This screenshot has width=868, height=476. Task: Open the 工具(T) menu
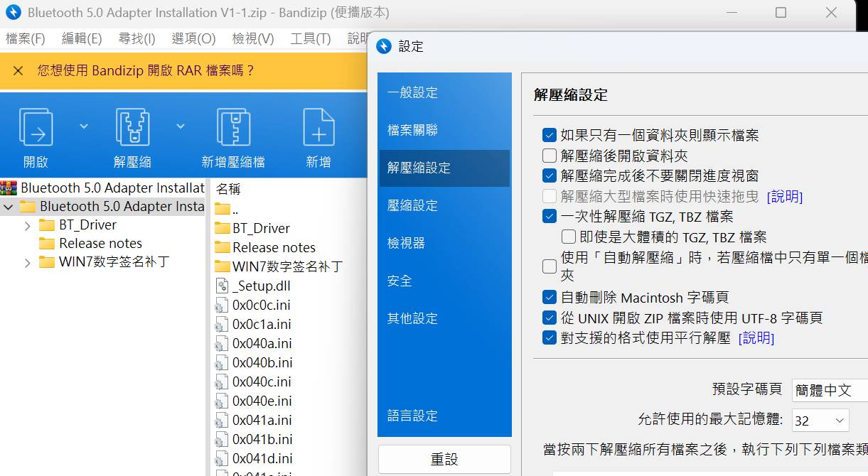(311, 39)
